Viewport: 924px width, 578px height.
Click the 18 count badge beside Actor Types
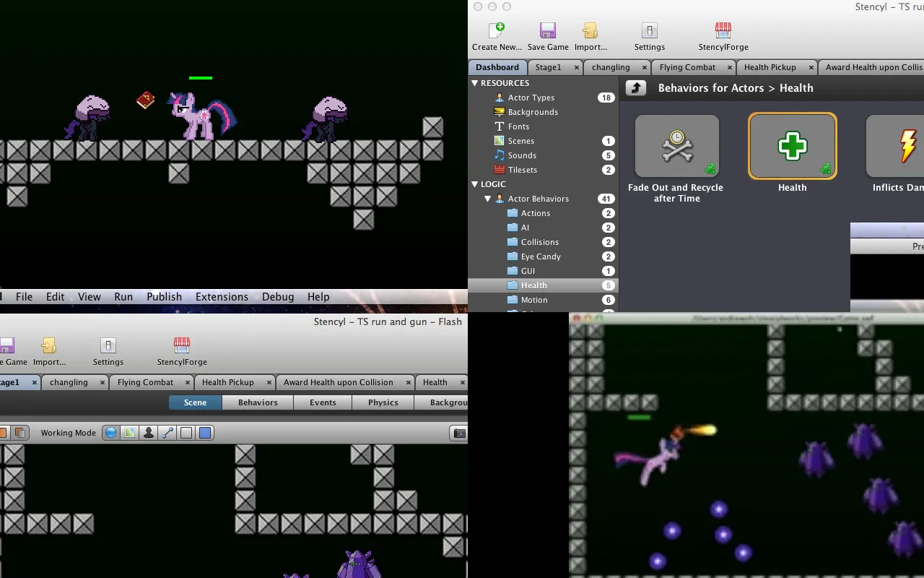(606, 98)
